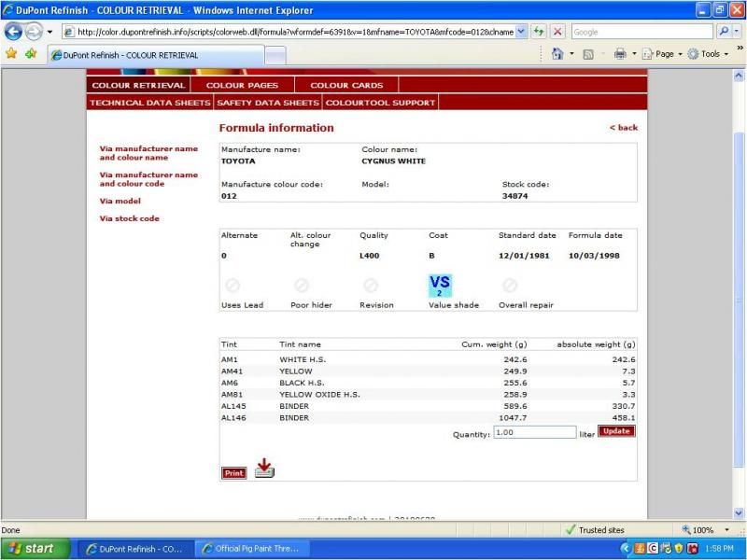
Task: Click the red Print button
Action: point(234,473)
